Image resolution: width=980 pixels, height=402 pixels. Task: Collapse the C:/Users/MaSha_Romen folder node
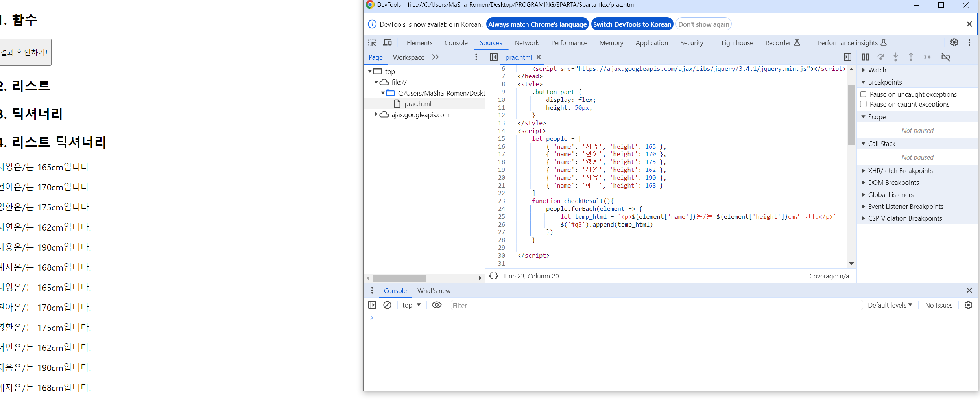[383, 93]
